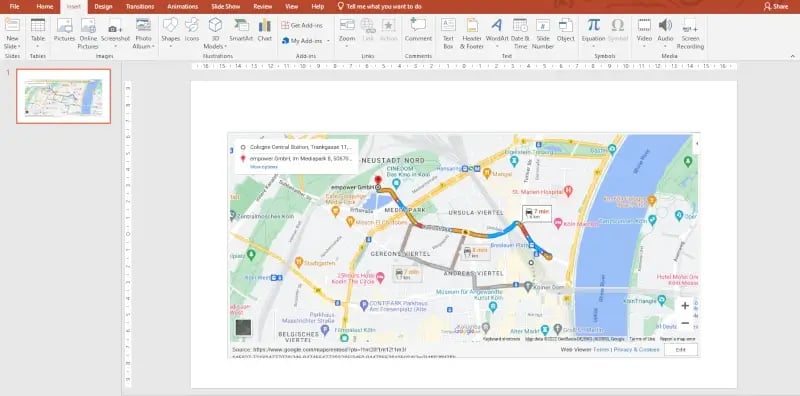The width and height of the screenshot is (800, 396).
Task: Click the red empower GmbH destination pin
Action: point(378,181)
